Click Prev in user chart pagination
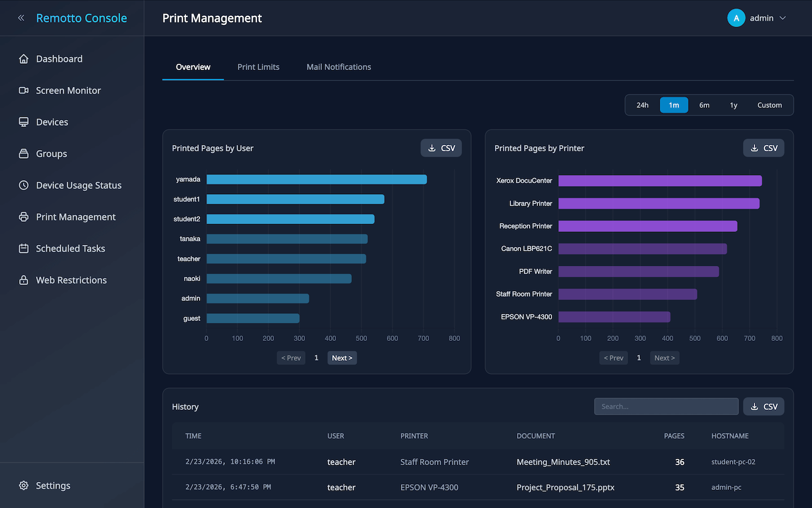Image resolution: width=812 pixels, height=508 pixels. (291, 358)
